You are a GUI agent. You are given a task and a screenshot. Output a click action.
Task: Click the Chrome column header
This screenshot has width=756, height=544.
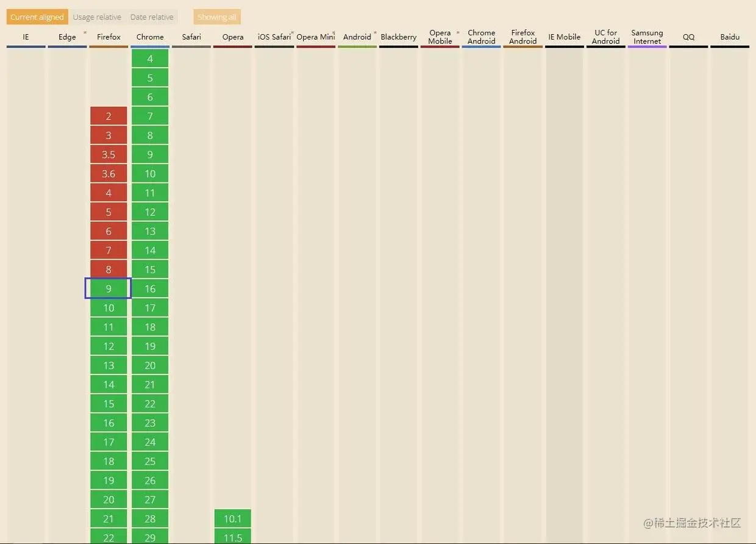pyautogui.click(x=150, y=37)
